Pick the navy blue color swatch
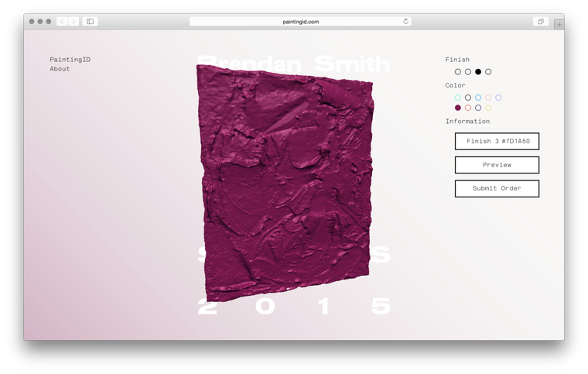This screenshot has width=588, height=374. (478, 108)
